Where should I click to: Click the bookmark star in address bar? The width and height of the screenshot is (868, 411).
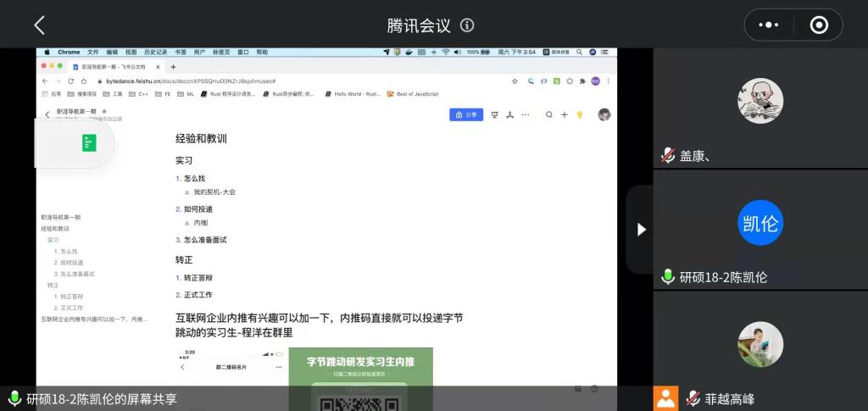pos(515,81)
